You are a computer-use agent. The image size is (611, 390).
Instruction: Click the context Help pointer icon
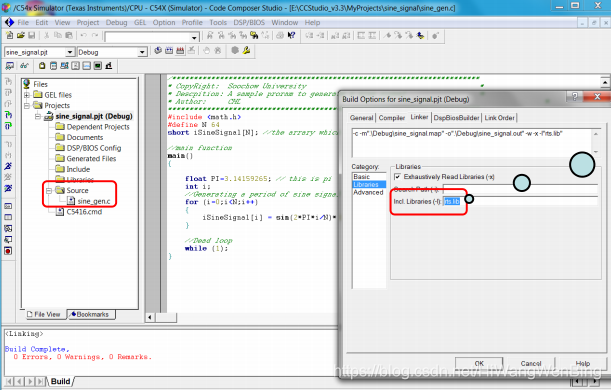click(291, 36)
